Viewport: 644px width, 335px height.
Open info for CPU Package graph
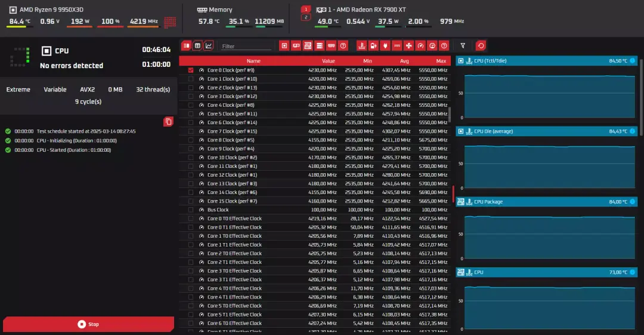(x=633, y=202)
